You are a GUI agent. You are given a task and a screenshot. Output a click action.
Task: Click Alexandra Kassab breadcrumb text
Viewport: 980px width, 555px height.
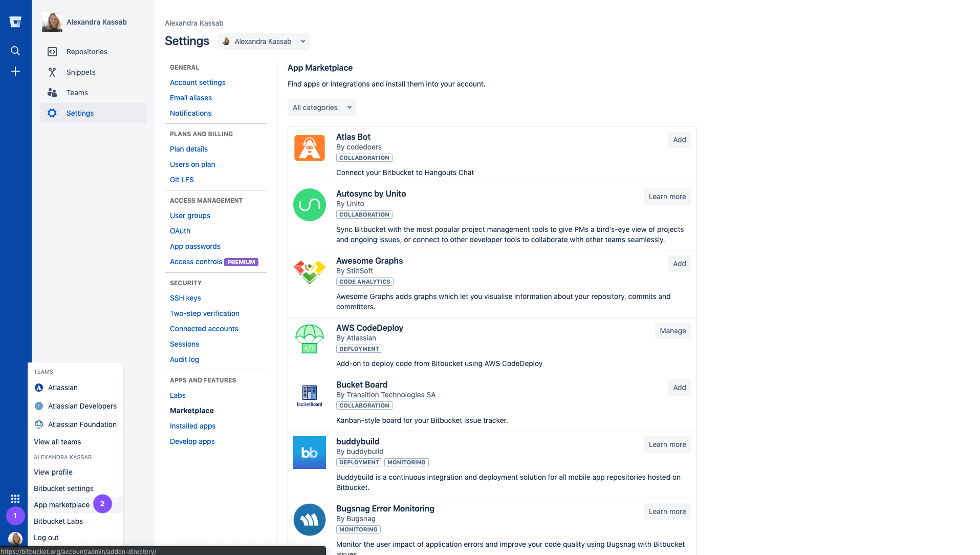[x=194, y=23]
